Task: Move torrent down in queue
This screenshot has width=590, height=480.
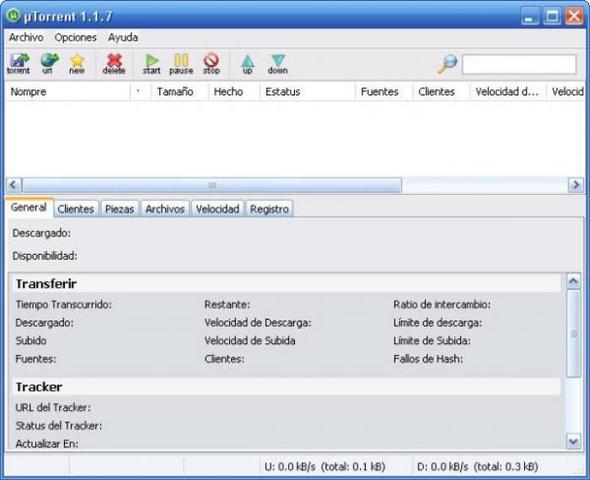Action: [x=278, y=64]
